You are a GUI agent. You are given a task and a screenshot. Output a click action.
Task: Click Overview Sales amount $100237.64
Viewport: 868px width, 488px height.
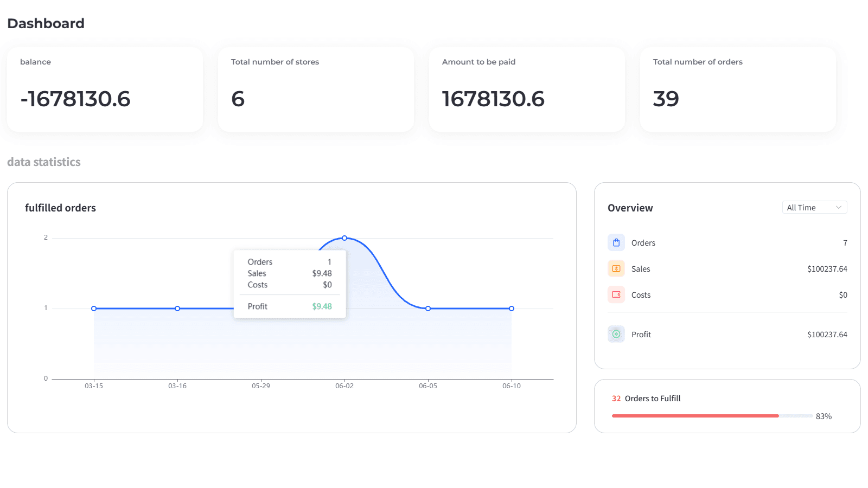827,269
